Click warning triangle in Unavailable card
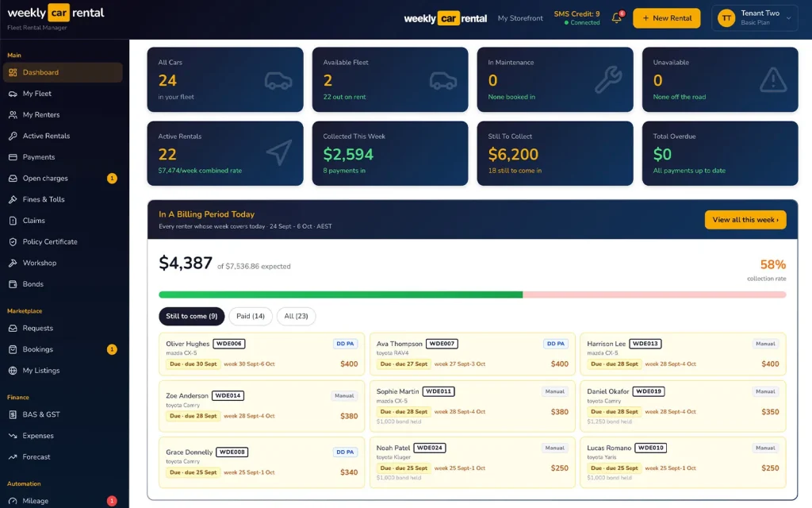The width and height of the screenshot is (812, 508). (x=773, y=80)
